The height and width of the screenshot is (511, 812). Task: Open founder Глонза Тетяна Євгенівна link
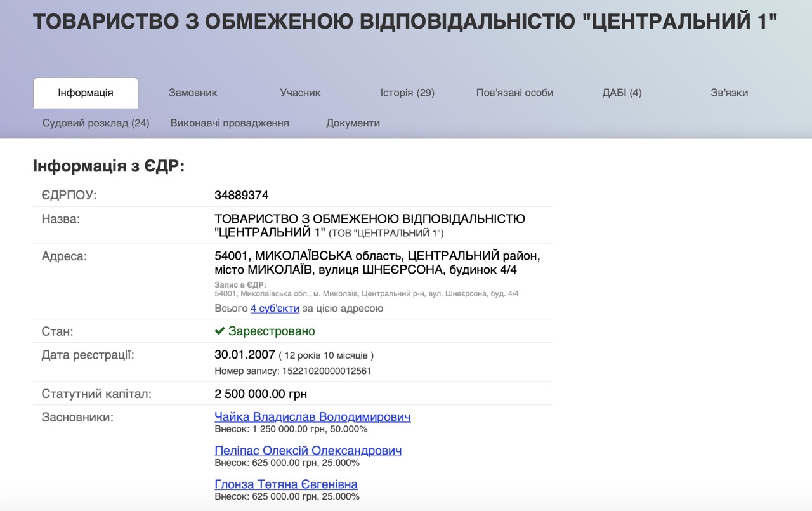click(286, 484)
